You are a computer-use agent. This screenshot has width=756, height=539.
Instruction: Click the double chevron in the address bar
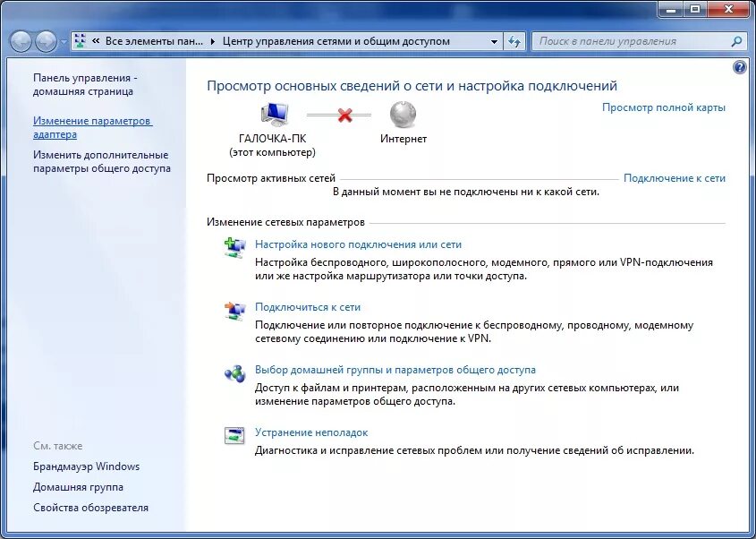pyautogui.click(x=96, y=41)
